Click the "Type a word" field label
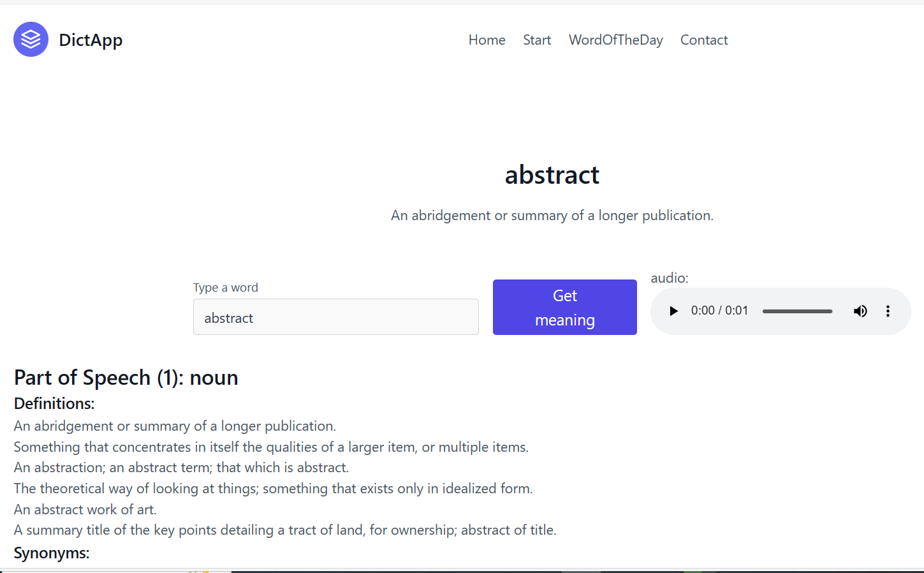The image size is (924, 573). (226, 288)
